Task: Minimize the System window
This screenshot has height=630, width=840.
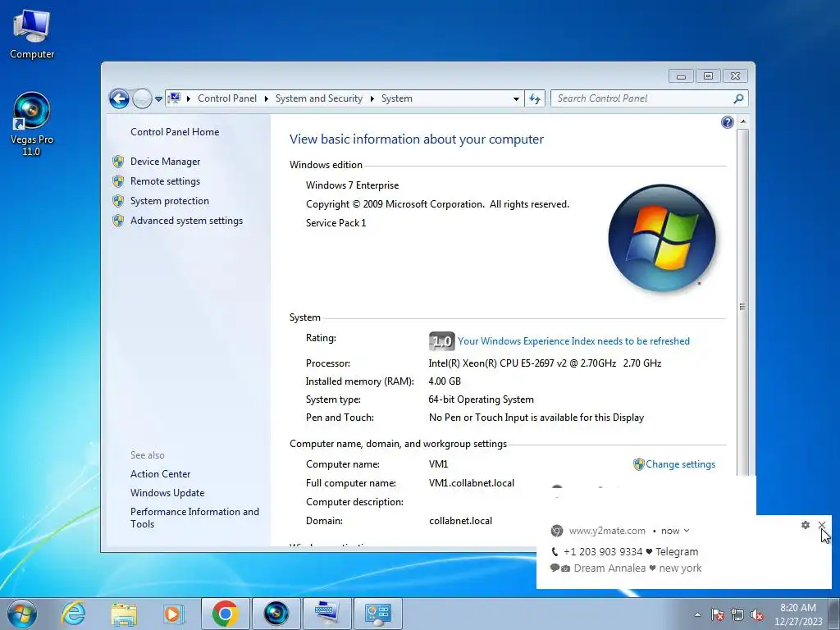Action: coord(681,76)
